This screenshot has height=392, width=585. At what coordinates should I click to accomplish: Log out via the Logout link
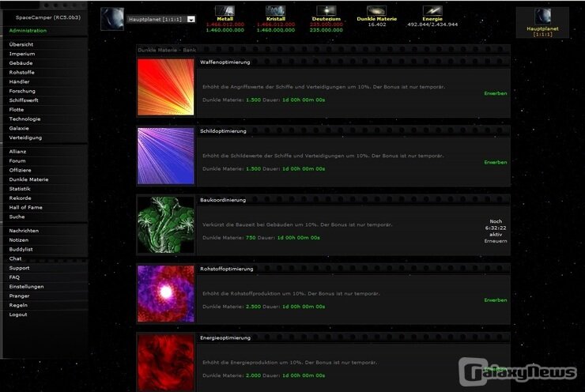click(18, 315)
